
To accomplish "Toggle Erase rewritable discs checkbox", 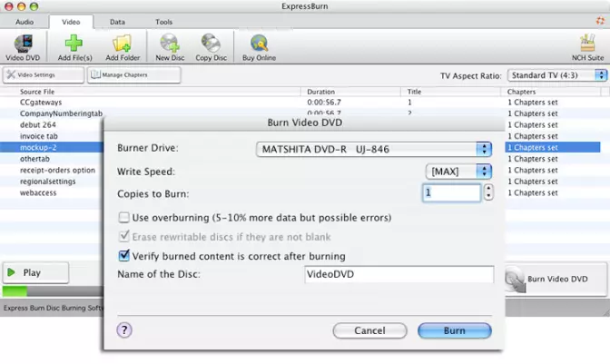I will (x=123, y=236).
